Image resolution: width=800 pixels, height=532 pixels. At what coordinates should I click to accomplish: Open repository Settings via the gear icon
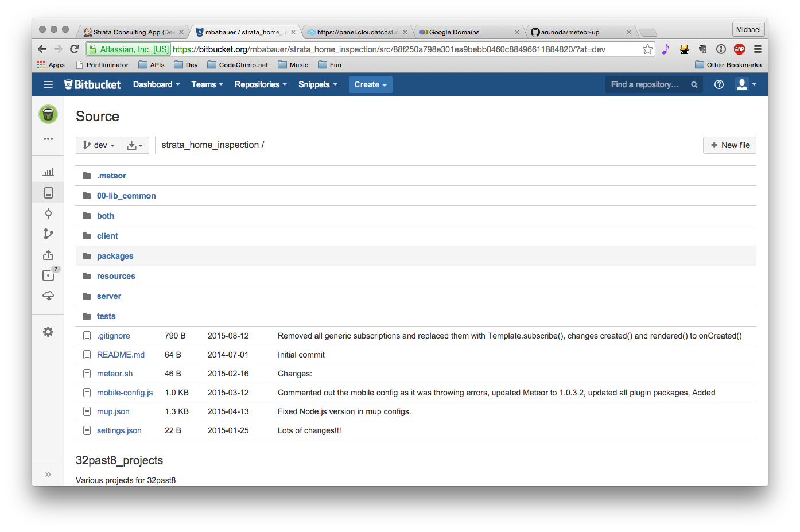click(48, 331)
